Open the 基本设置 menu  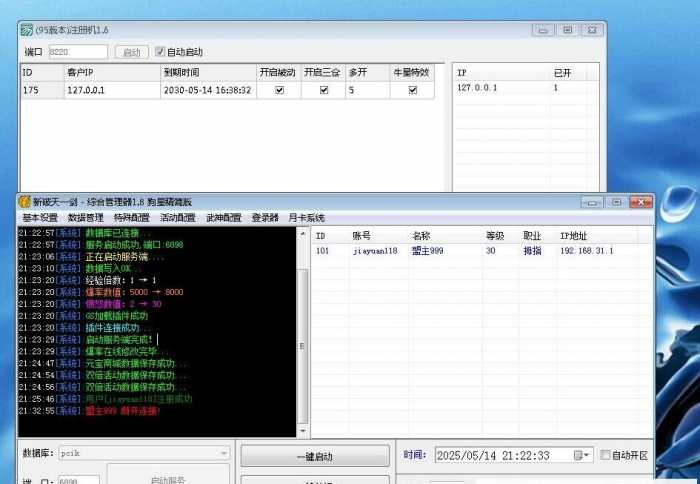coord(40,218)
